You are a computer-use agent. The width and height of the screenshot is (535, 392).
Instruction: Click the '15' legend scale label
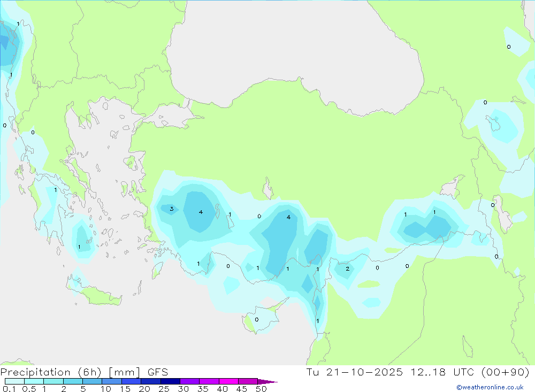[x=125, y=389]
